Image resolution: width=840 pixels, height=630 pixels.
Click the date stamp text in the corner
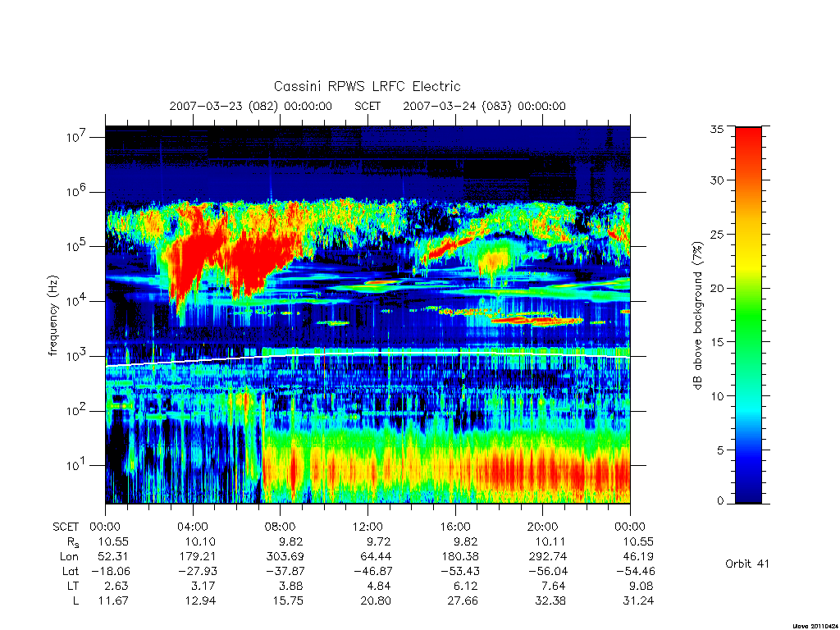tap(815, 626)
